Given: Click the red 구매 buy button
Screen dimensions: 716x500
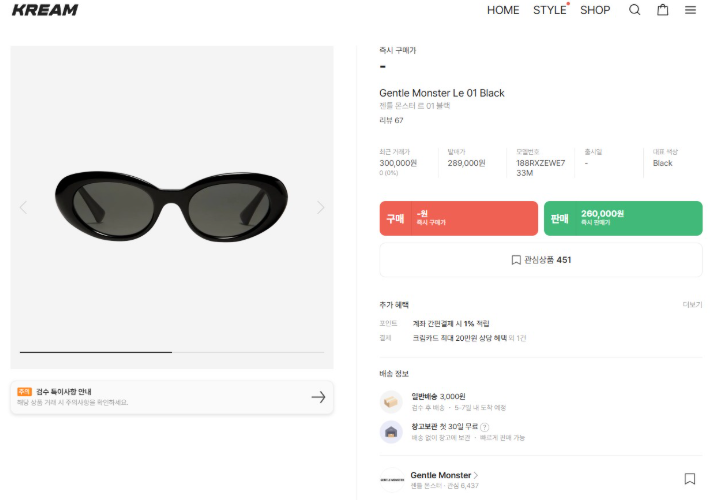Looking at the screenshot, I should [458, 218].
